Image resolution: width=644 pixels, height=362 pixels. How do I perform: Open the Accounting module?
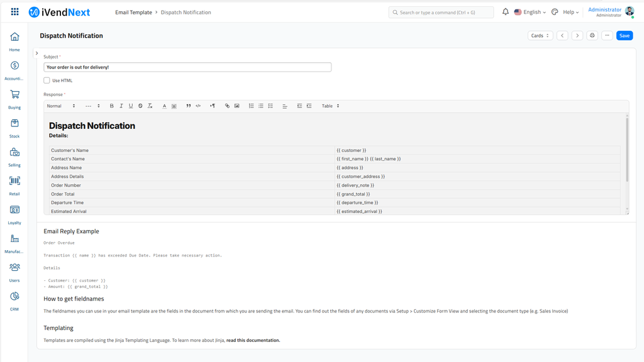point(14,70)
